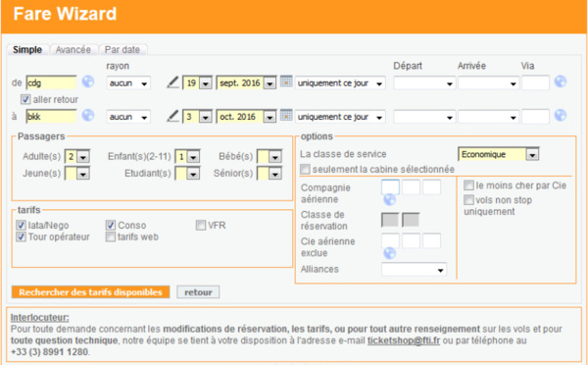Screen dimensions: 588x365
Task: Toggle 'seulement la cabine sélectionnée' checkbox
Action: pyautogui.click(x=305, y=170)
